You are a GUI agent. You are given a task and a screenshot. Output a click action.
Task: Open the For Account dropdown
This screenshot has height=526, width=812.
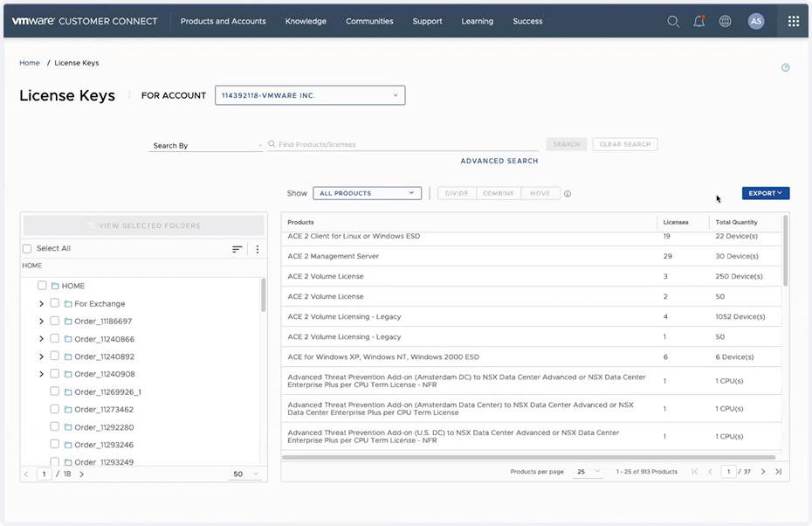click(310, 95)
